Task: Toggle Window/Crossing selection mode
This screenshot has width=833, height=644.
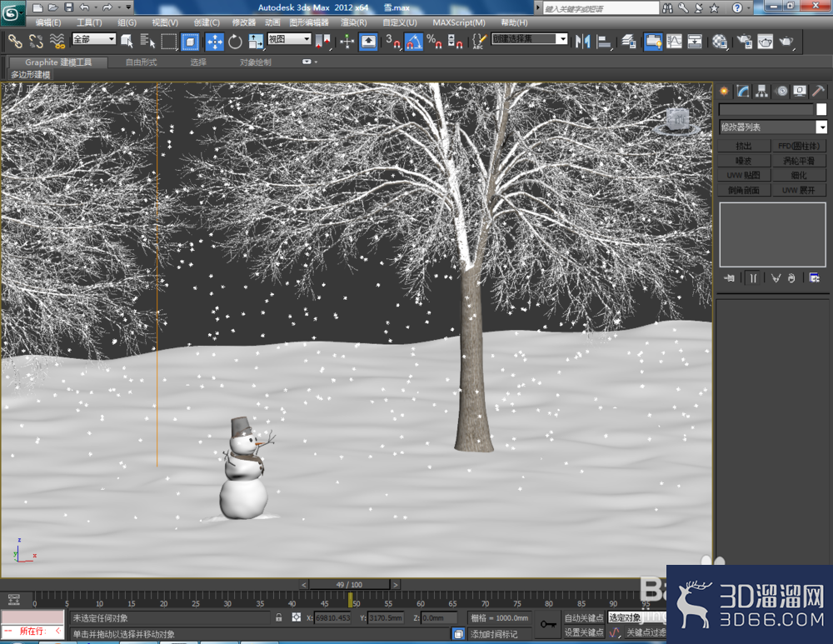Action: coord(190,42)
